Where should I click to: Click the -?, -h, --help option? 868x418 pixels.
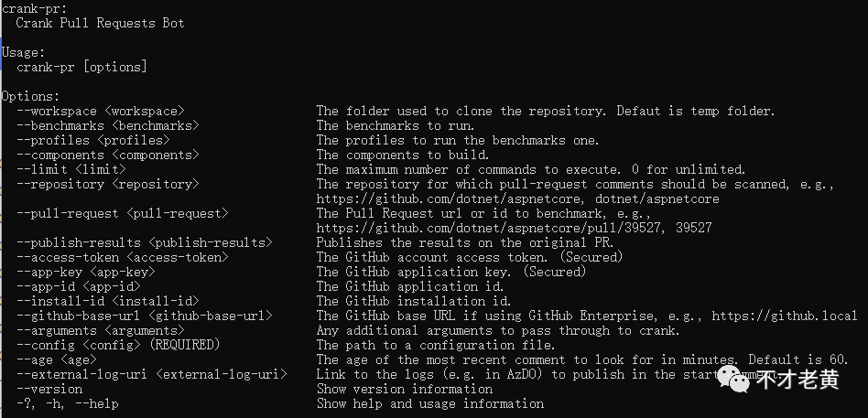68,403
